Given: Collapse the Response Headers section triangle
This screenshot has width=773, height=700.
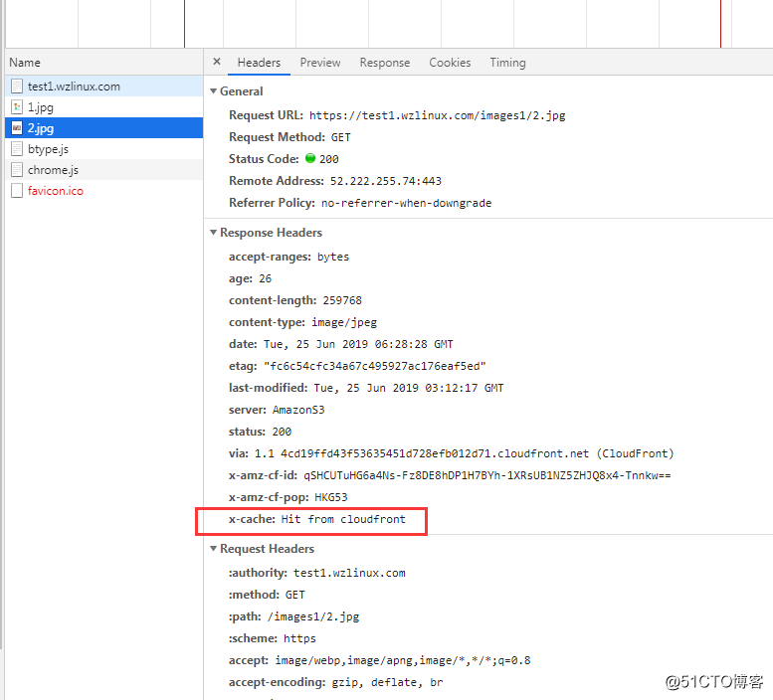Looking at the screenshot, I should click(x=214, y=233).
